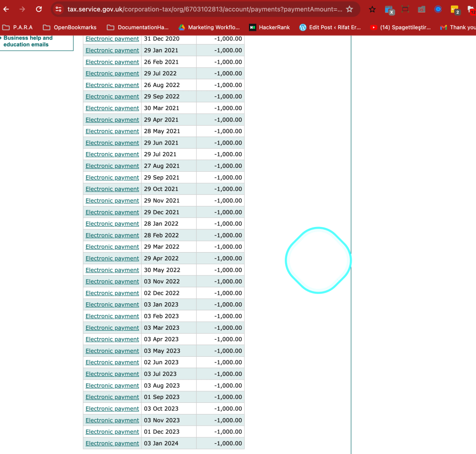476x454 pixels.
Task: Open Electronic payment dated 29 Jun 2021
Action: (112, 143)
